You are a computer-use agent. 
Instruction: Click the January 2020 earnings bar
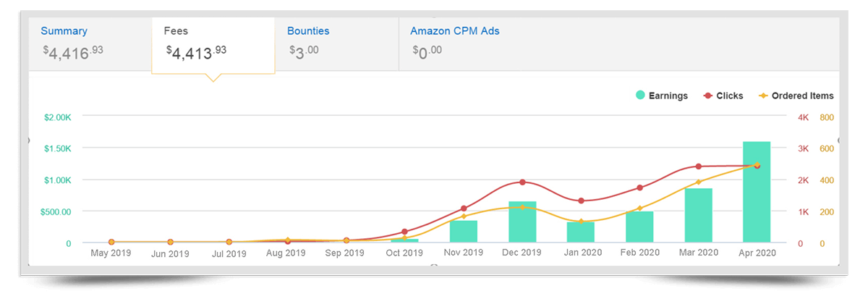point(581,232)
